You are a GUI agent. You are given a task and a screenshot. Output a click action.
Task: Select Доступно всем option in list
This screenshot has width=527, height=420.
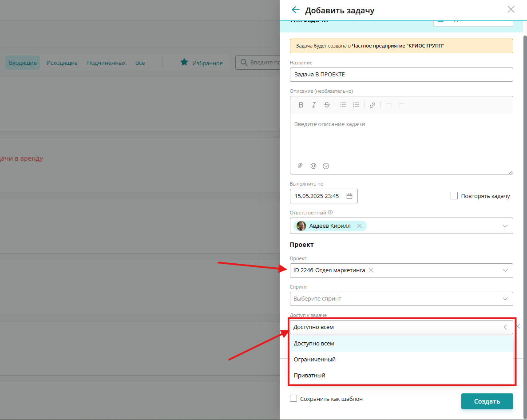click(402, 343)
